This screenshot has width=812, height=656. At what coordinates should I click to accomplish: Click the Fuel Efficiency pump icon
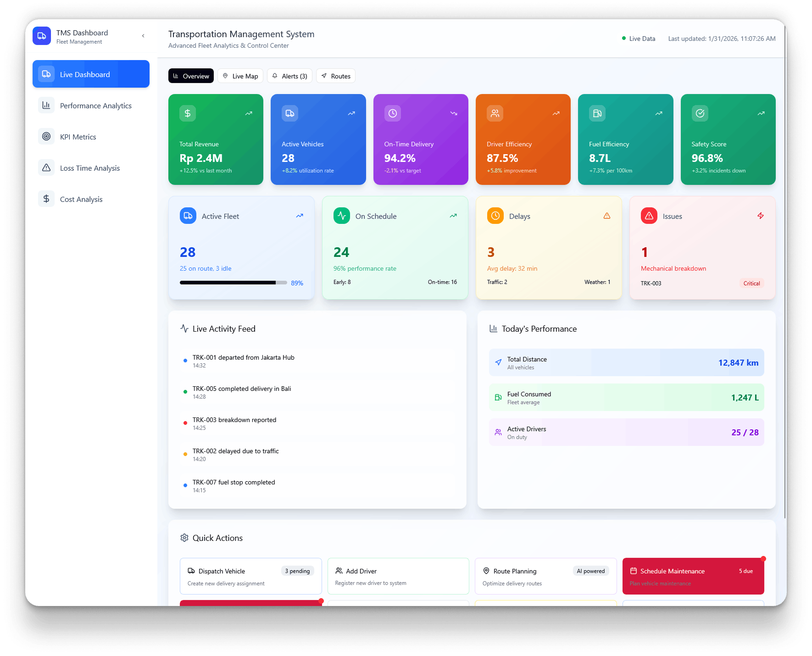[597, 113]
